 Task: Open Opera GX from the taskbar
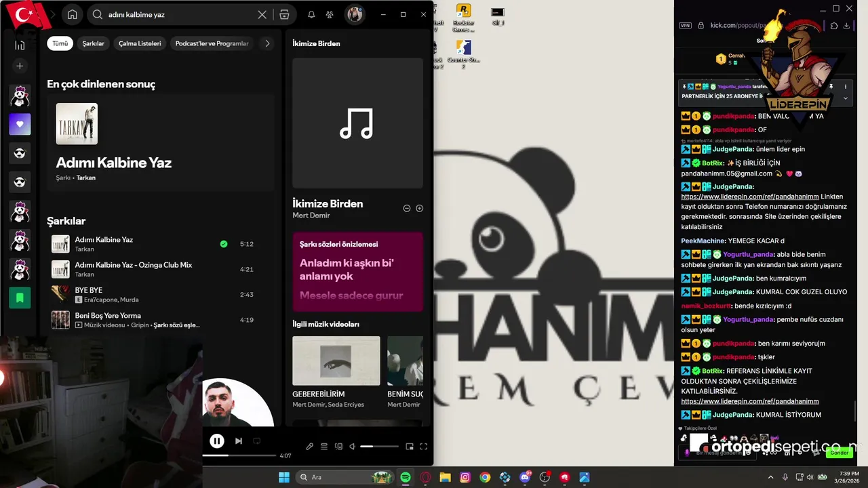[x=426, y=477]
